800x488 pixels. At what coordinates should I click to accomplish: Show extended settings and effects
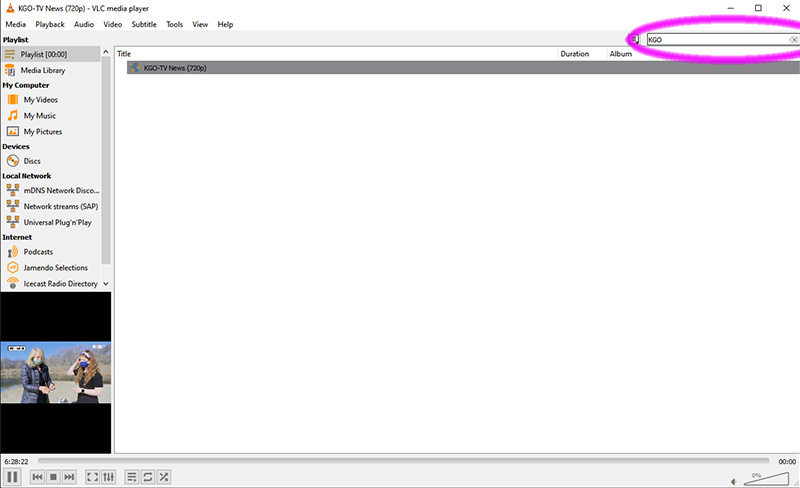109,477
